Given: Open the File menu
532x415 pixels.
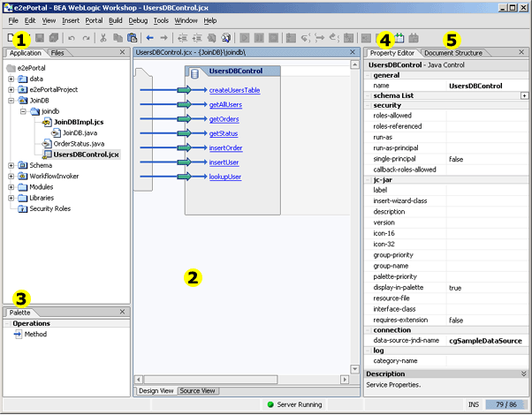Looking at the screenshot, I should tap(13, 20).
